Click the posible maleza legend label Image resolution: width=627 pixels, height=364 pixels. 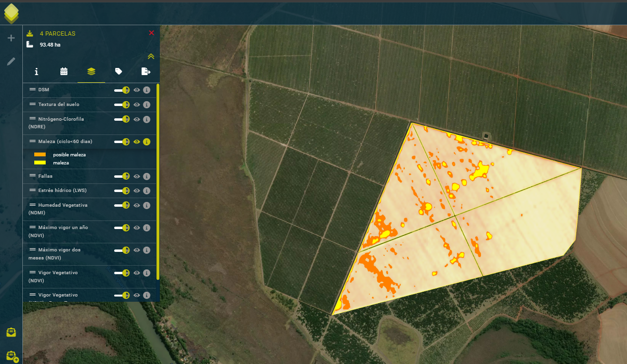tap(69, 155)
